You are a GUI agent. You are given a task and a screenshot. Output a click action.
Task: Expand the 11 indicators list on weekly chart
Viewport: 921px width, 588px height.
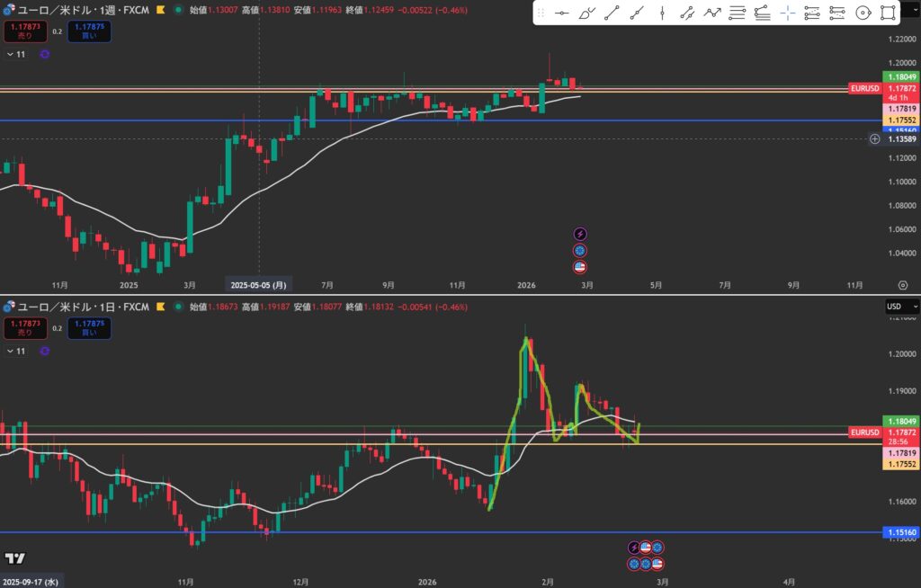pos(15,54)
